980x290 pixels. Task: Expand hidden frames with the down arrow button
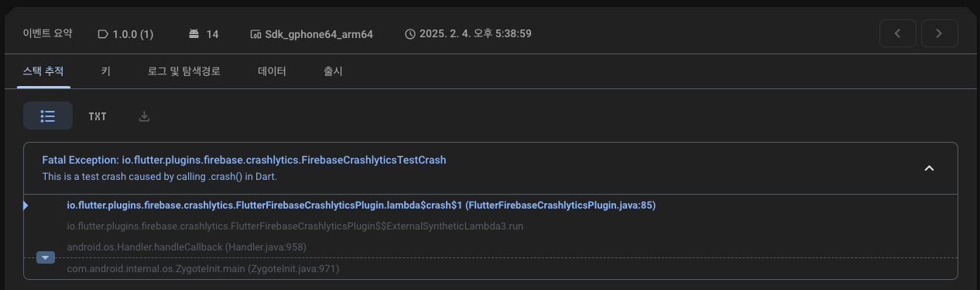(x=46, y=257)
